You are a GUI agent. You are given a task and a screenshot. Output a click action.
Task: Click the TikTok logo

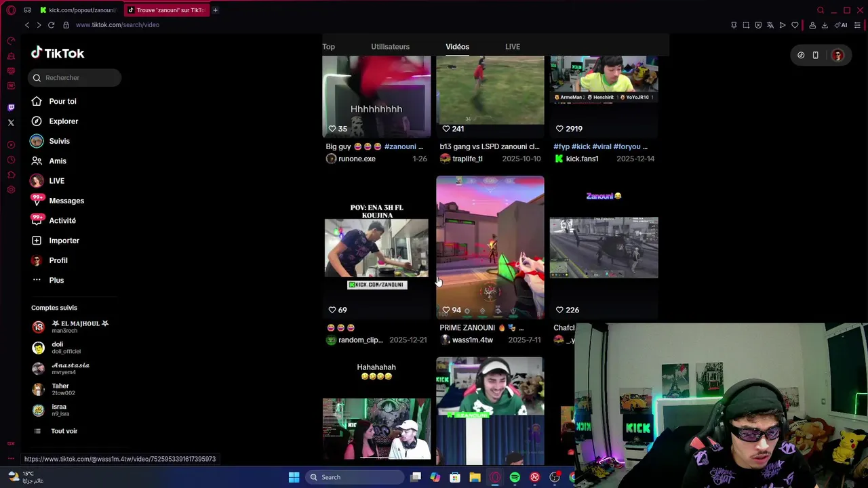point(58,53)
